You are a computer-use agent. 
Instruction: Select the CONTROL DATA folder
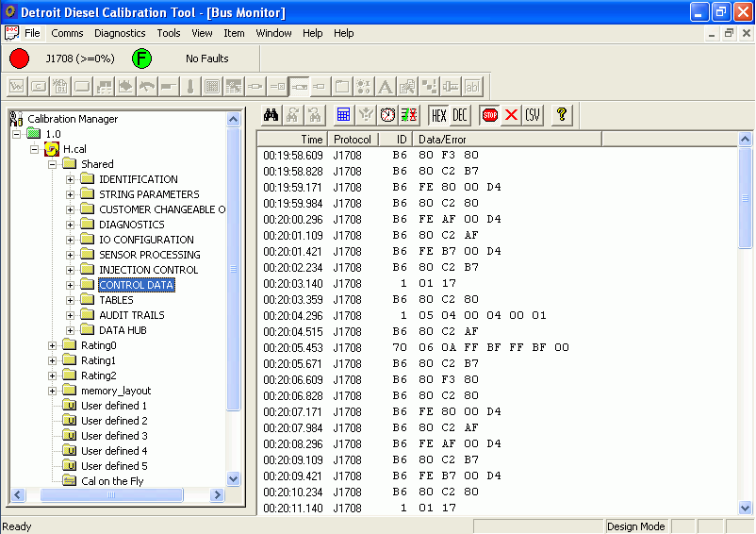pyautogui.click(x=136, y=285)
